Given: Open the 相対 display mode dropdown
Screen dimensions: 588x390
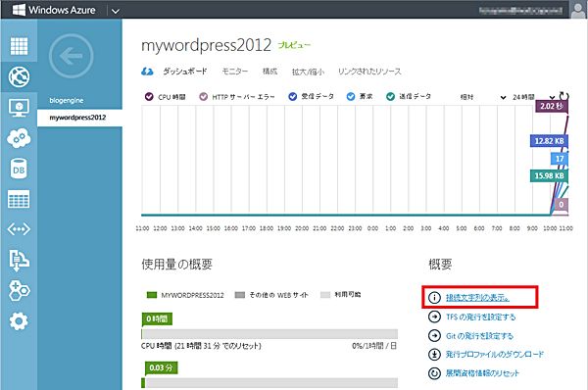Looking at the screenshot, I should (483, 97).
